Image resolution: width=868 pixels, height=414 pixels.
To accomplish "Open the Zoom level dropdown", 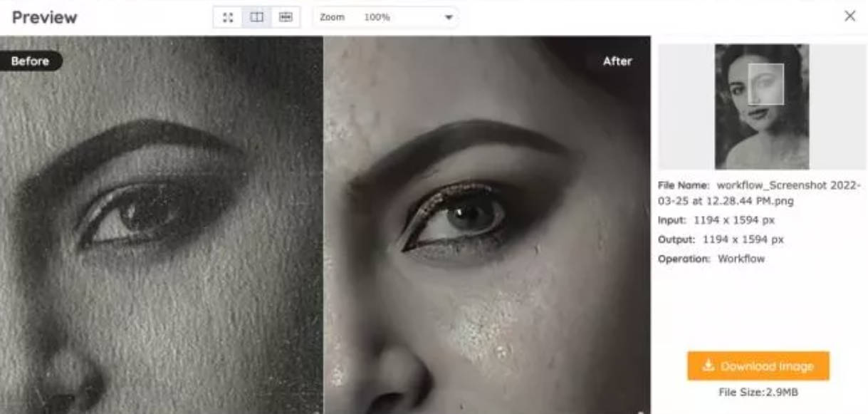I will click(x=385, y=17).
